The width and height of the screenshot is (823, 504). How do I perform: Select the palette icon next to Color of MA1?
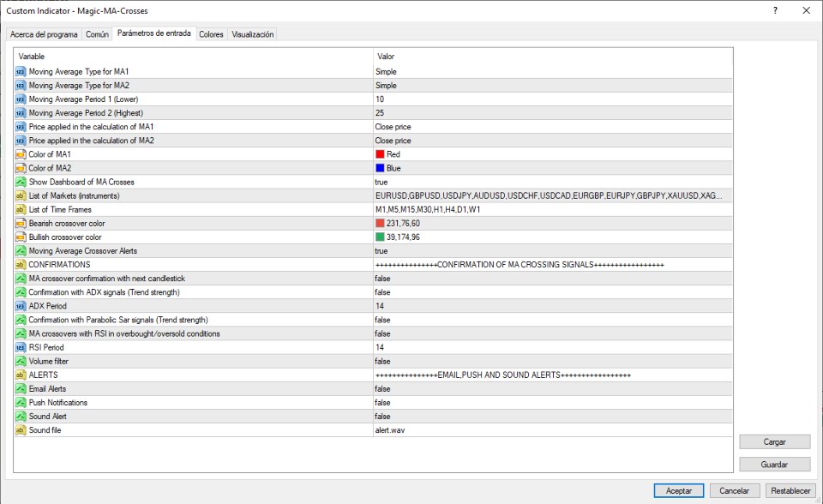point(19,154)
